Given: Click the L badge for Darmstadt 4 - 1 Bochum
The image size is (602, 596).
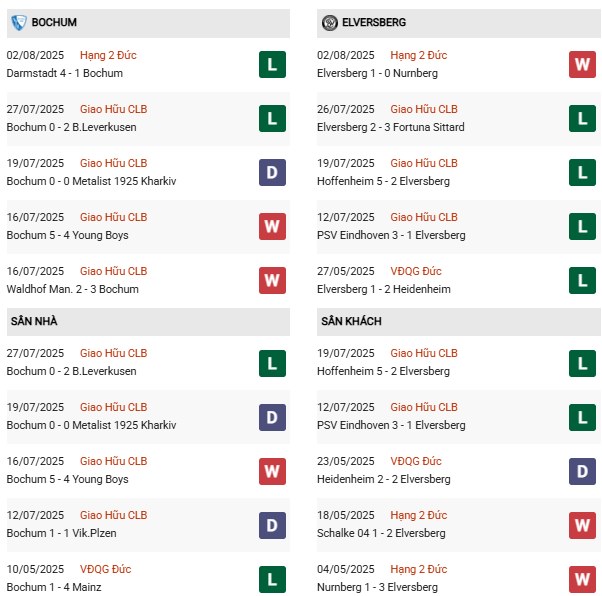Looking at the screenshot, I should pyautogui.click(x=272, y=65).
